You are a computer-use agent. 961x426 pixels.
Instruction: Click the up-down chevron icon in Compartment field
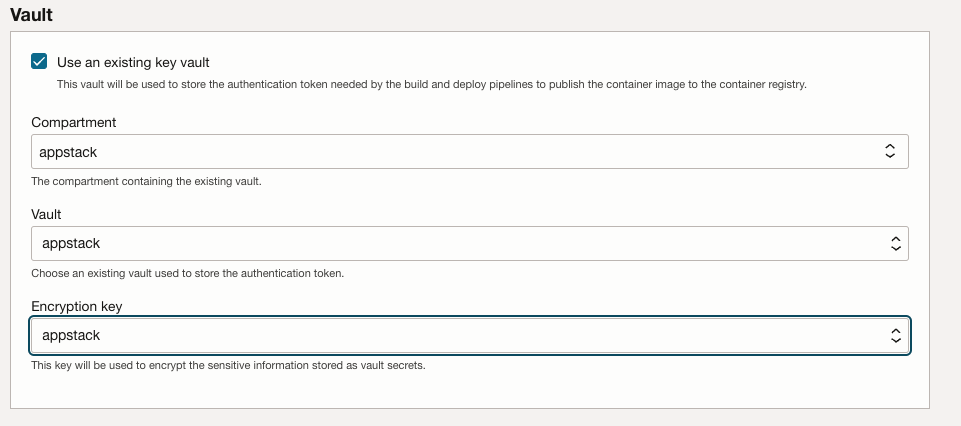(890, 151)
